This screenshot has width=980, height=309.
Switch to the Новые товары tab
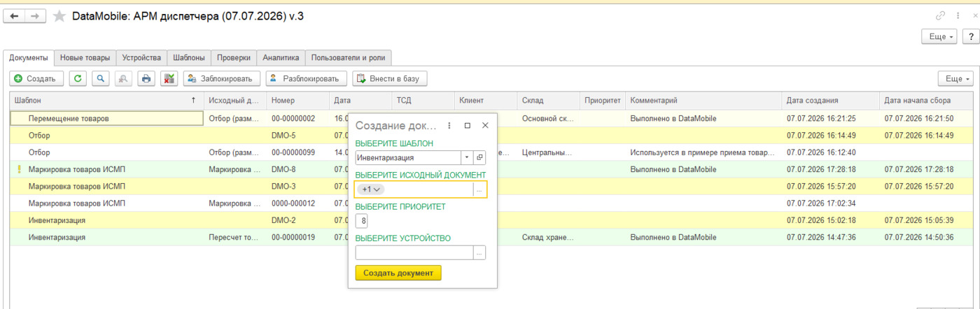pos(85,58)
